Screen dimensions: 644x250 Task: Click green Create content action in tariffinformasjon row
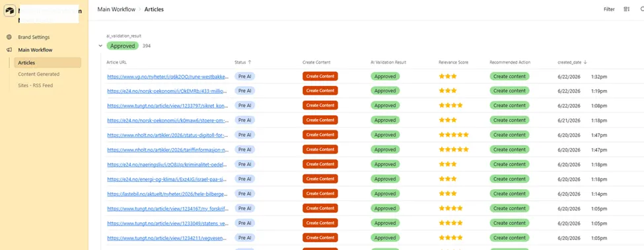[x=509, y=149]
